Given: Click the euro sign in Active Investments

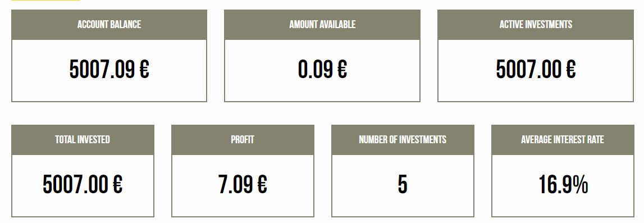Looking at the screenshot, I should tap(570, 69).
